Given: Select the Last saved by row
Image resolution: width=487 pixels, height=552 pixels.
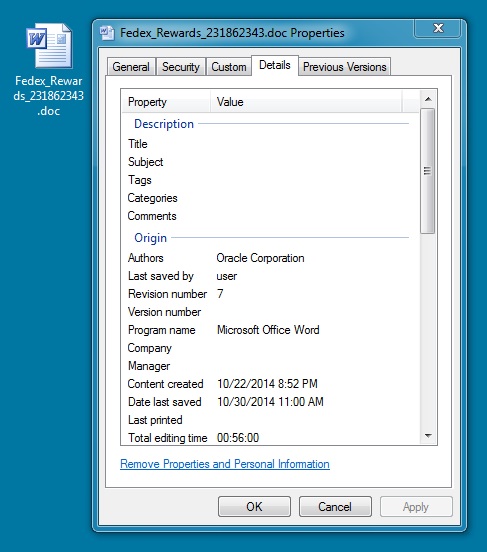Looking at the screenshot, I should click(x=268, y=276).
